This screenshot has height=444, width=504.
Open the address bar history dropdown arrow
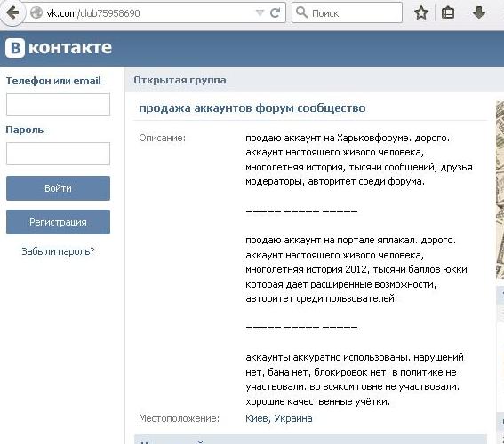point(260,13)
